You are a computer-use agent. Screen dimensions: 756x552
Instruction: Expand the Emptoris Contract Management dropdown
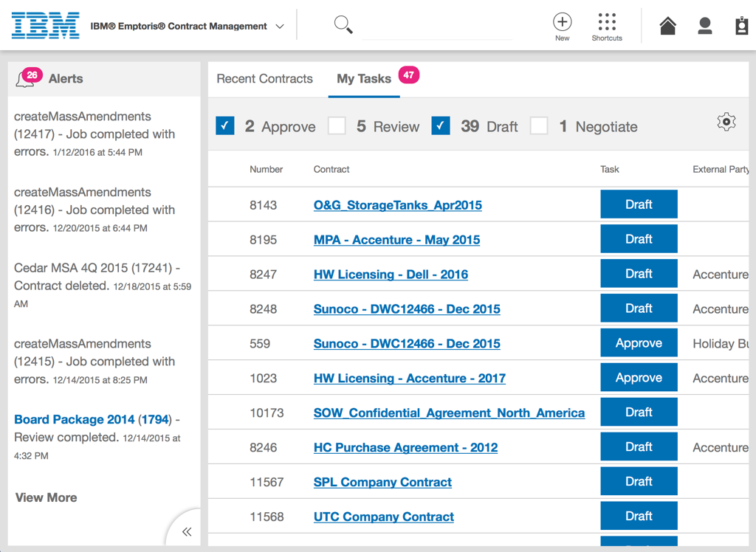[280, 27]
